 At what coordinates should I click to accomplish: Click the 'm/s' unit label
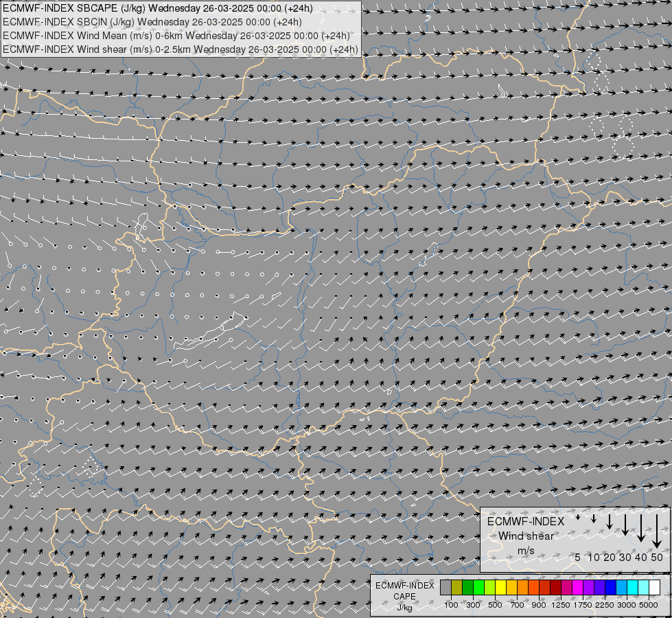coord(526,551)
